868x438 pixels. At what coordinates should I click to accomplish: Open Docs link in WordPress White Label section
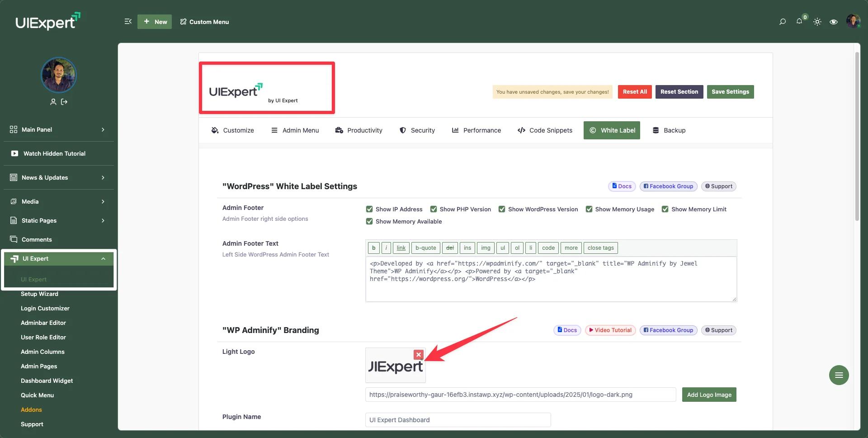point(622,186)
